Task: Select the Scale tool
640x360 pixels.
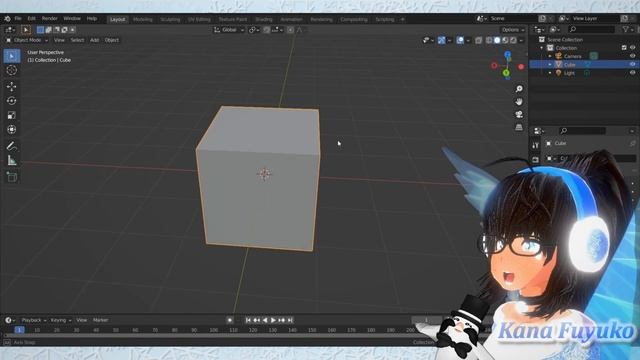Action: click(12, 116)
